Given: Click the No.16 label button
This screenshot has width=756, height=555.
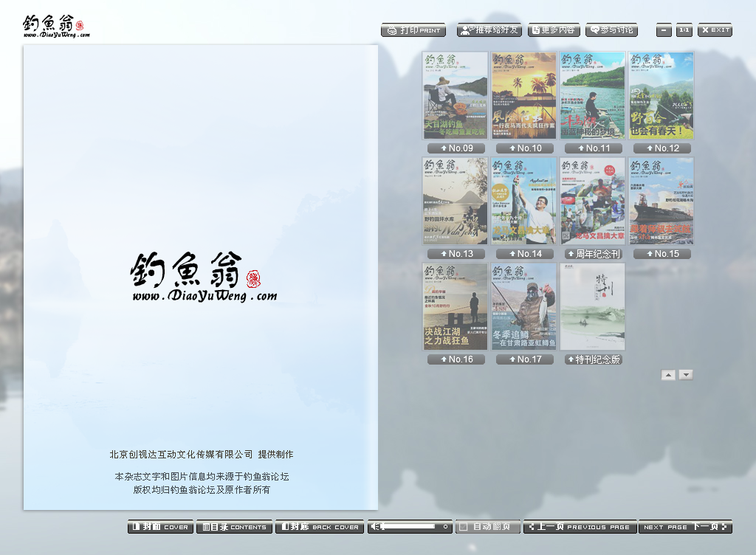Looking at the screenshot, I should click(x=456, y=359).
